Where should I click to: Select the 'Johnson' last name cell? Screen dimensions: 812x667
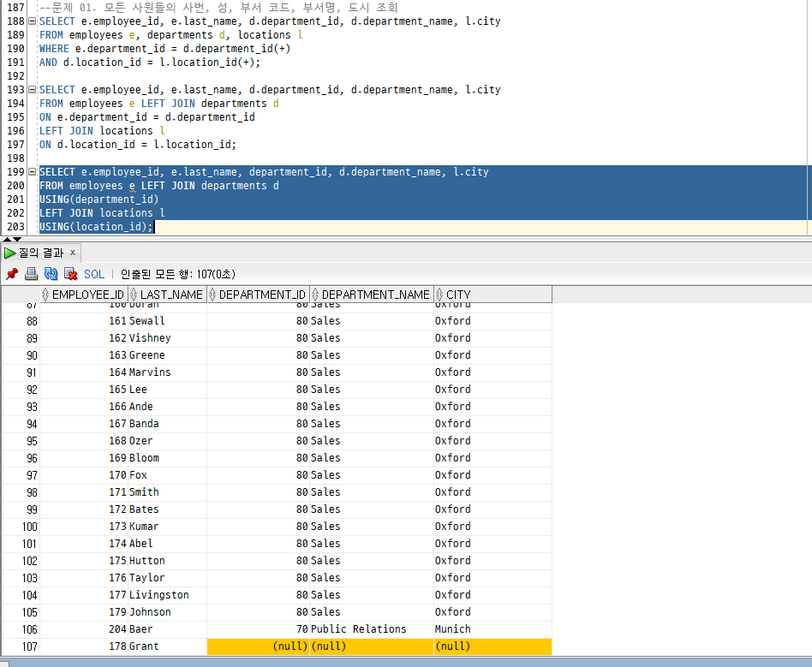coord(167,611)
